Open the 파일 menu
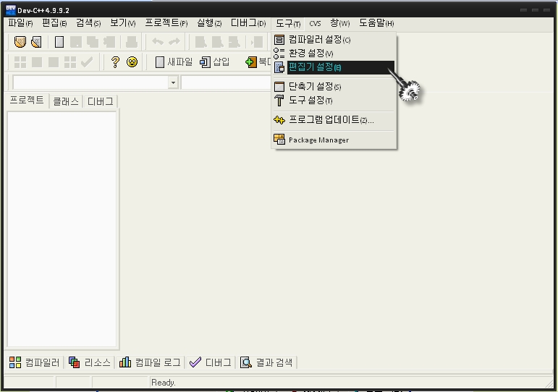558x392 pixels. click(x=20, y=23)
